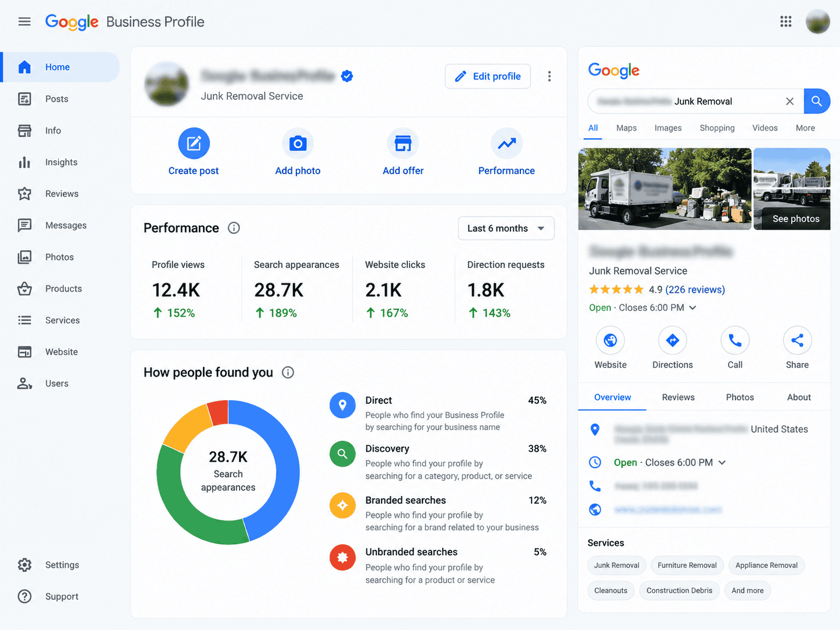The height and width of the screenshot is (630, 840).
Task: Click the Add photo camera icon
Action: 298,143
